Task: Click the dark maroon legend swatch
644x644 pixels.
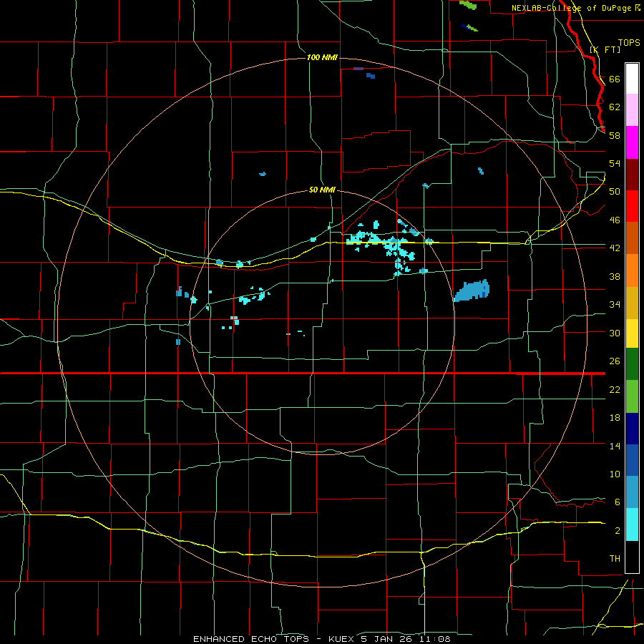Action: click(x=632, y=174)
